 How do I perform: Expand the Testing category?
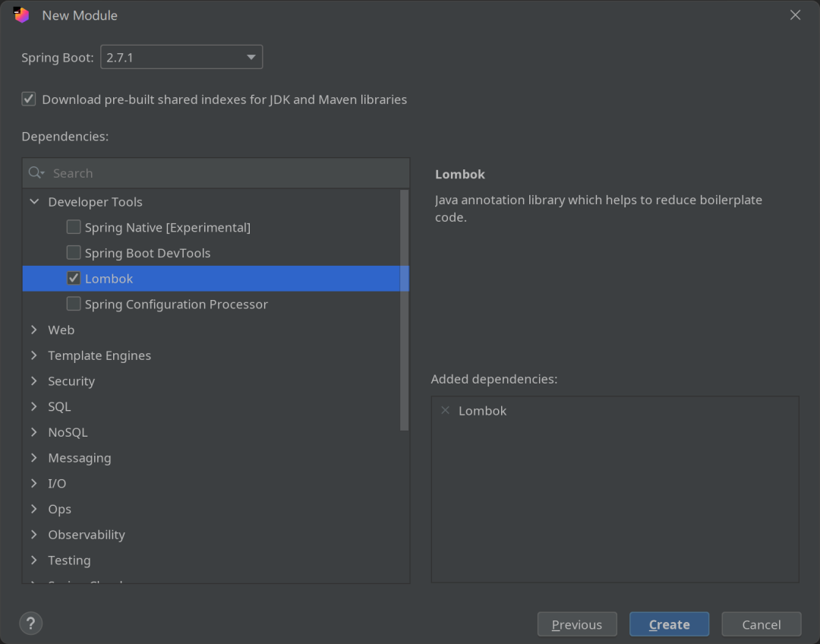tap(34, 560)
